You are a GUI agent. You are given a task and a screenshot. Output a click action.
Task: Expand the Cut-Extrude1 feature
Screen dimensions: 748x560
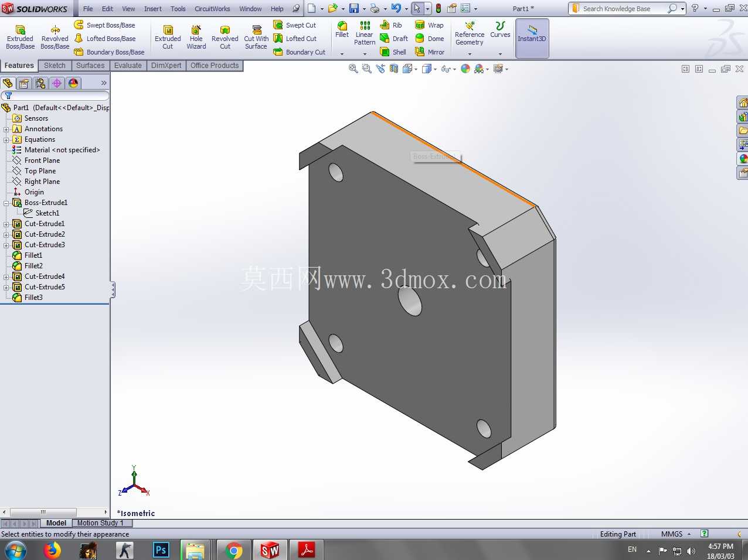click(6, 224)
